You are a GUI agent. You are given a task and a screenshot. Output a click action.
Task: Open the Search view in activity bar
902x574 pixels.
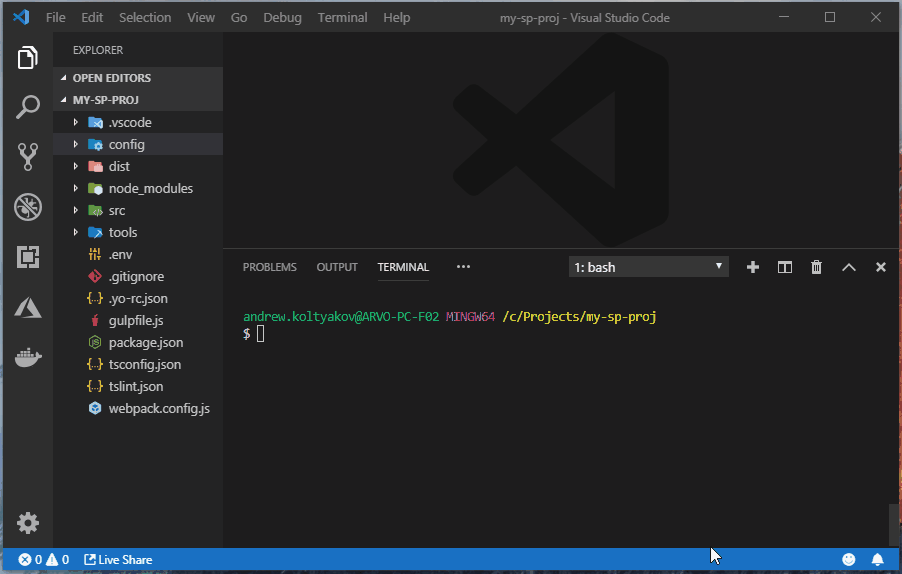28,107
